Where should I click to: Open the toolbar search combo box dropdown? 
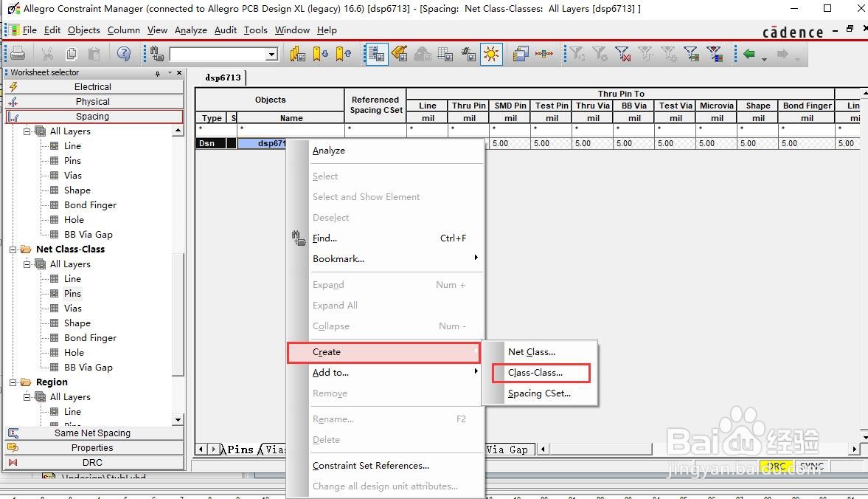point(272,55)
